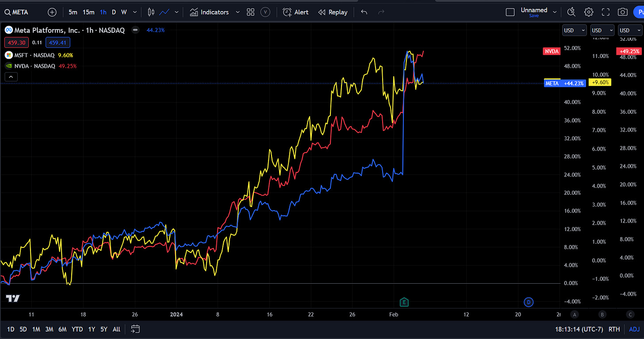Click the grey minus dot beside Meta title
The height and width of the screenshot is (339, 644).
(x=135, y=30)
